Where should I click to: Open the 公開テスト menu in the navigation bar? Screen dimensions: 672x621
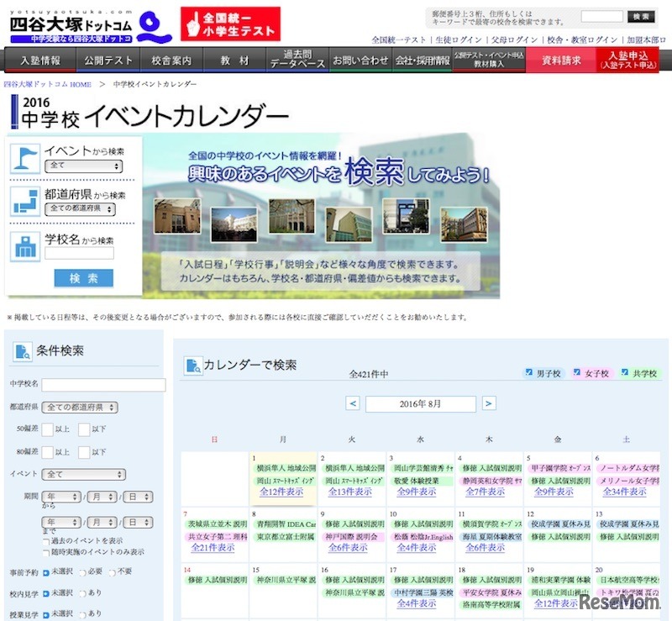point(106,61)
